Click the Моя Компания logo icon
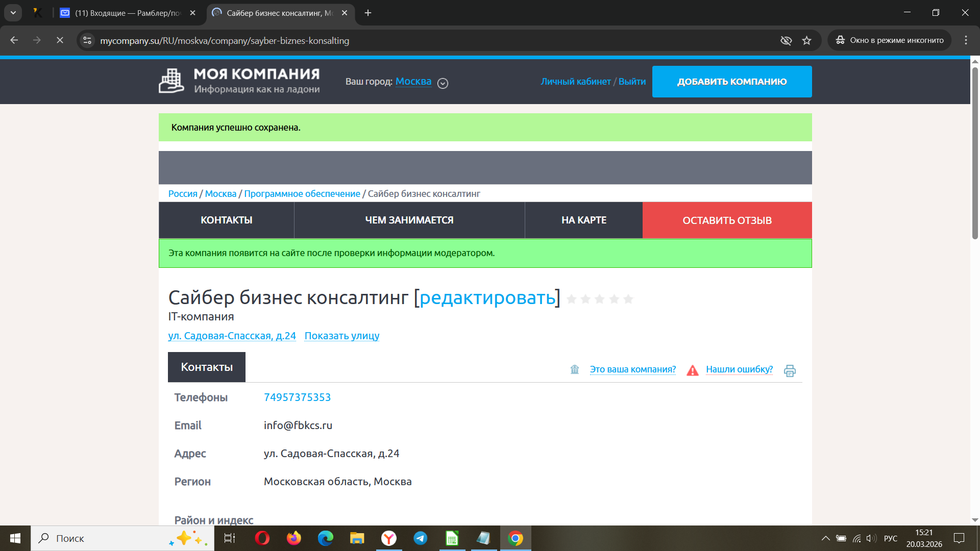This screenshot has height=551, width=980. tap(171, 81)
